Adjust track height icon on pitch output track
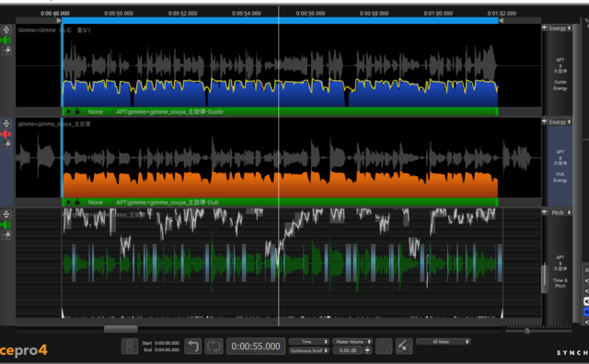This screenshot has width=589, height=364. click(6, 214)
